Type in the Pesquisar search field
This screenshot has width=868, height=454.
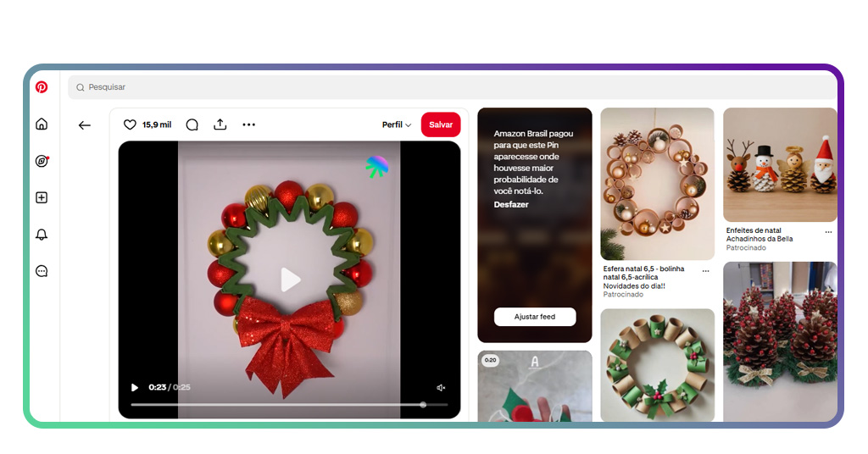pyautogui.click(x=424, y=87)
